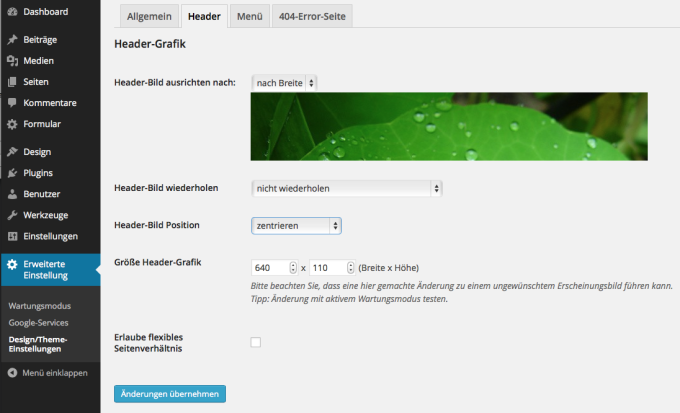Open Werkzeuge menu item

coord(46,215)
